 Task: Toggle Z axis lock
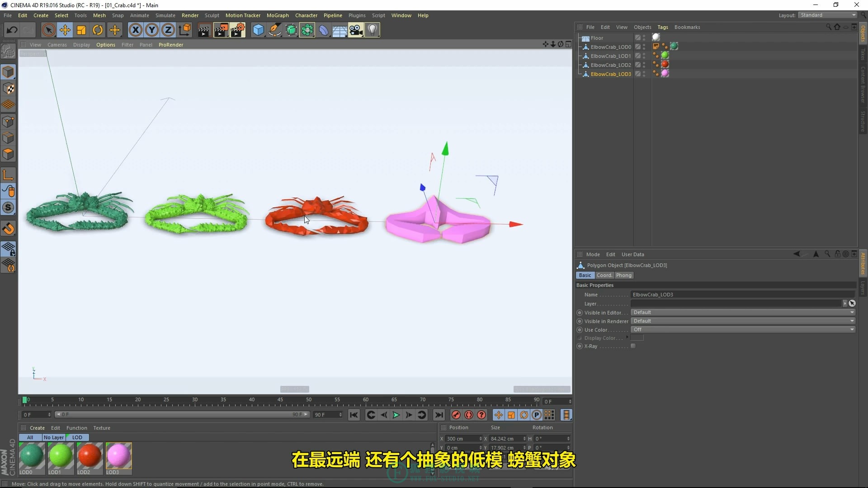(x=168, y=30)
